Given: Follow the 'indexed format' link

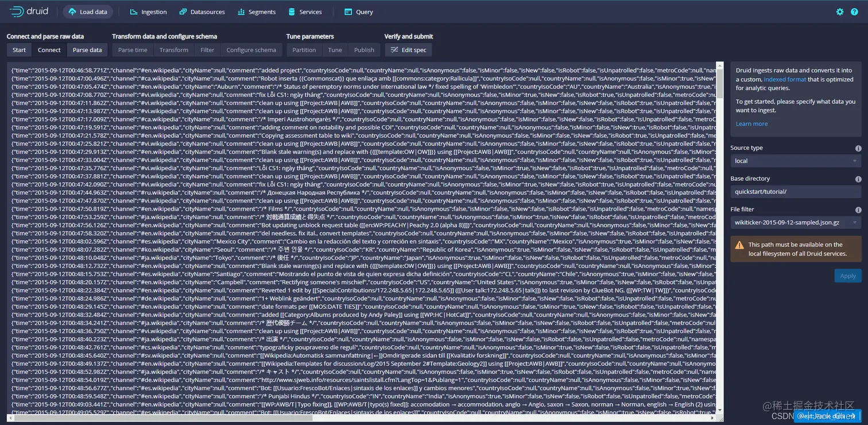Looking at the screenshot, I should pos(785,79).
